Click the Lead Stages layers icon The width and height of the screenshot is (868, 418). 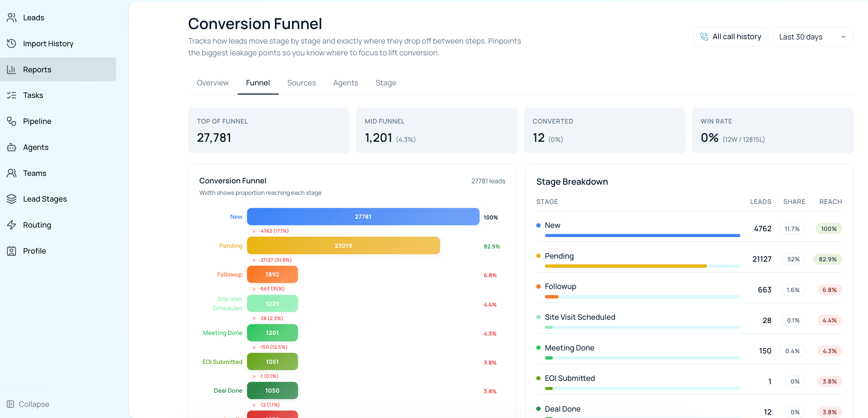coord(11,199)
